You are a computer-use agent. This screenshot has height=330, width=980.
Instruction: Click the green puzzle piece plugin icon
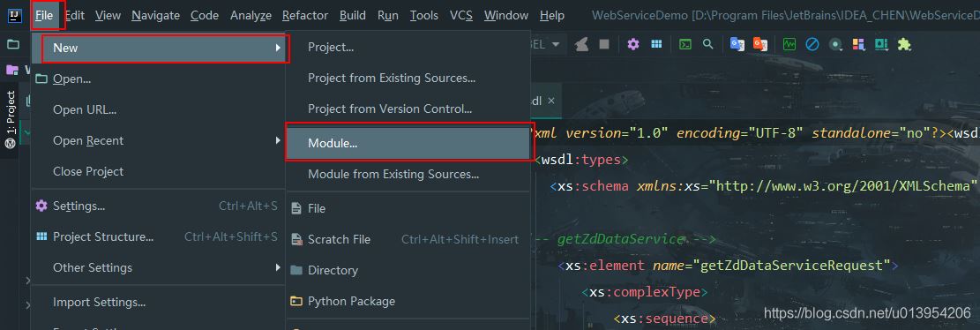click(x=904, y=44)
